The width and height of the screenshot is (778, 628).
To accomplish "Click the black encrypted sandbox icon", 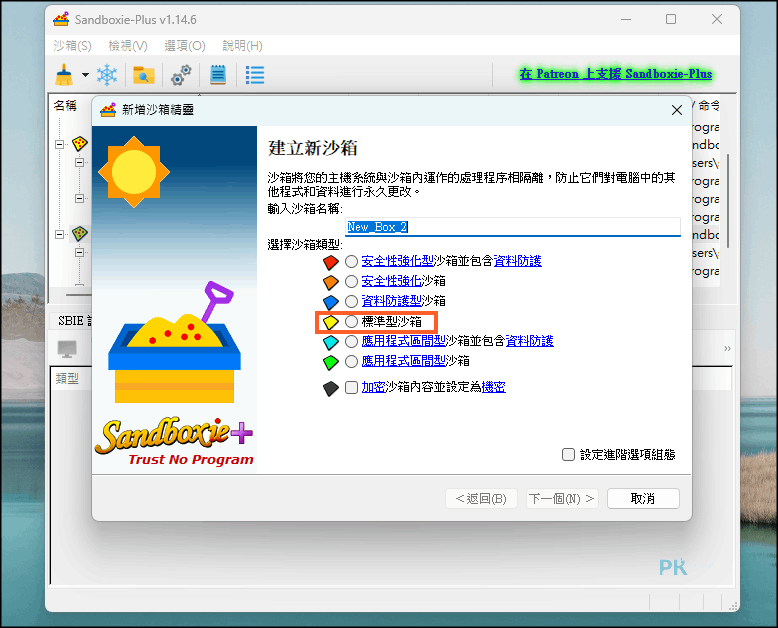I will pyautogui.click(x=330, y=388).
